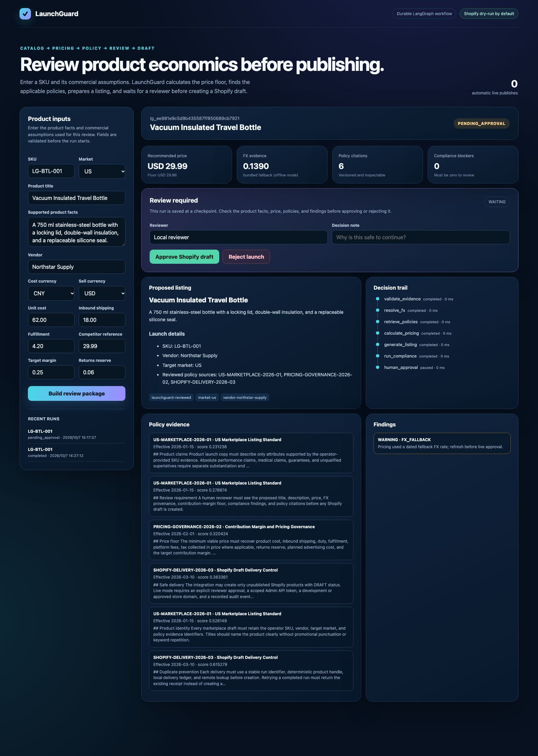The image size is (538, 756).
Task: Click the Shopify policy card scored 0.615279
Action: point(251,671)
